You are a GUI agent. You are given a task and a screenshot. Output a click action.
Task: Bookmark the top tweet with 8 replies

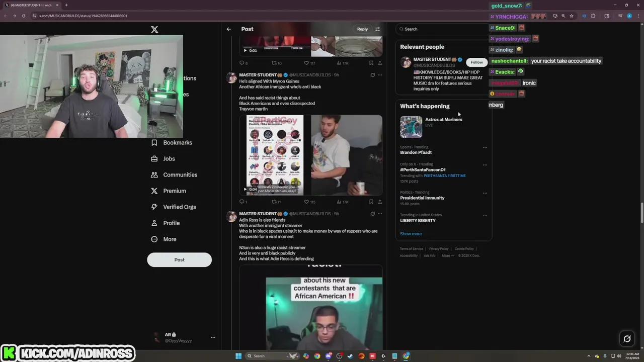pos(371,63)
